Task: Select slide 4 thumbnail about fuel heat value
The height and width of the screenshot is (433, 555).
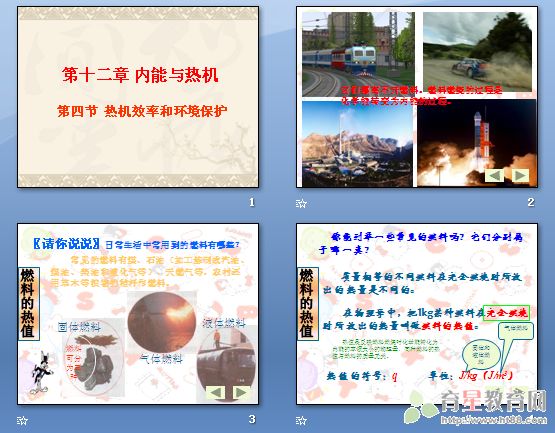Action: point(417,314)
